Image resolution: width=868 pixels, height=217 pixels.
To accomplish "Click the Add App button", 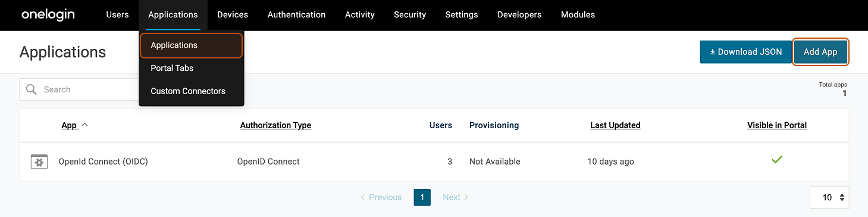I will click(x=820, y=52).
